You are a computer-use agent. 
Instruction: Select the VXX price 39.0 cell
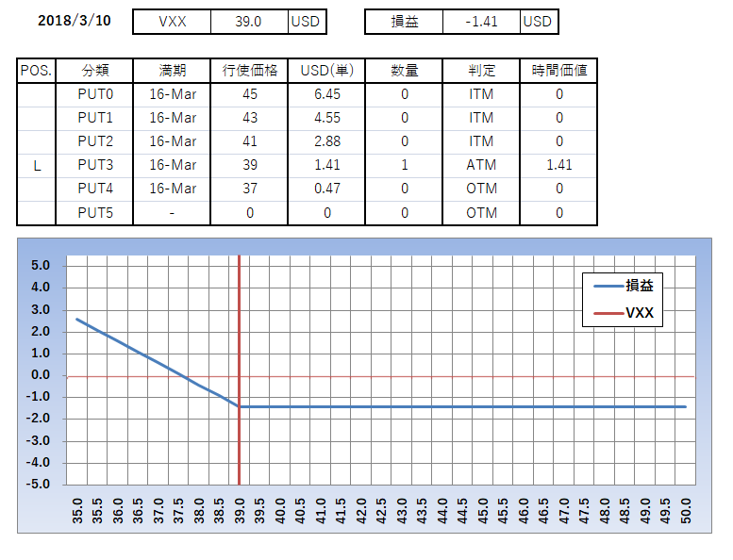click(x=249, y=22)
